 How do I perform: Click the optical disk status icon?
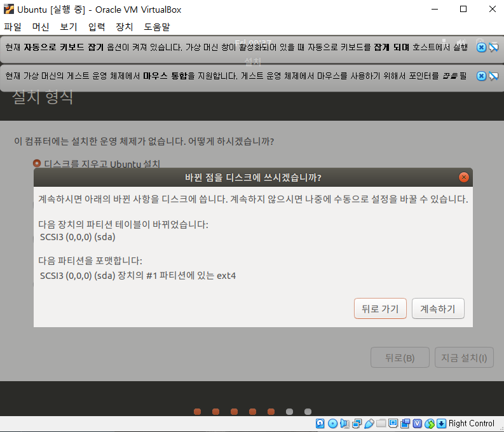coord(332,424)
